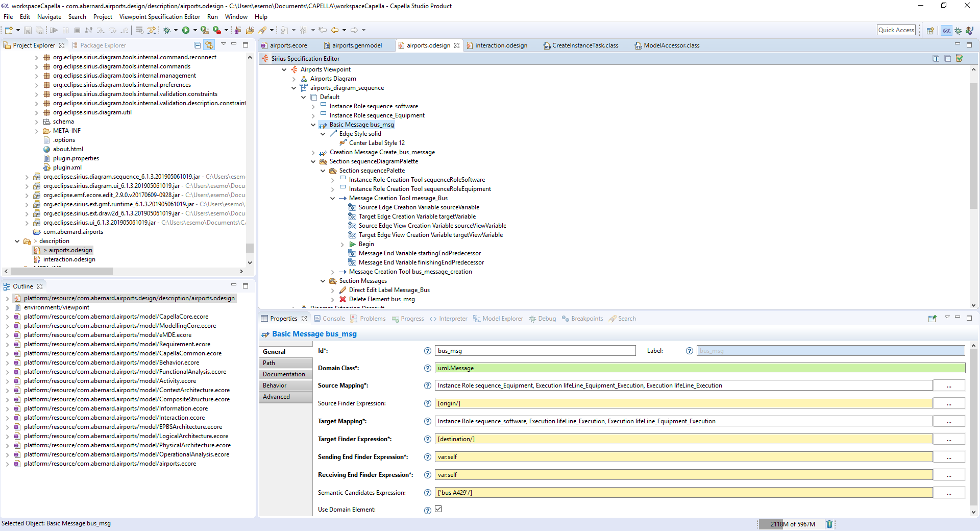The width and height of the screenshot is (980, 531).
Task: Collapse the Basic Message bus_msg node
Action: [x=313, y=125]
